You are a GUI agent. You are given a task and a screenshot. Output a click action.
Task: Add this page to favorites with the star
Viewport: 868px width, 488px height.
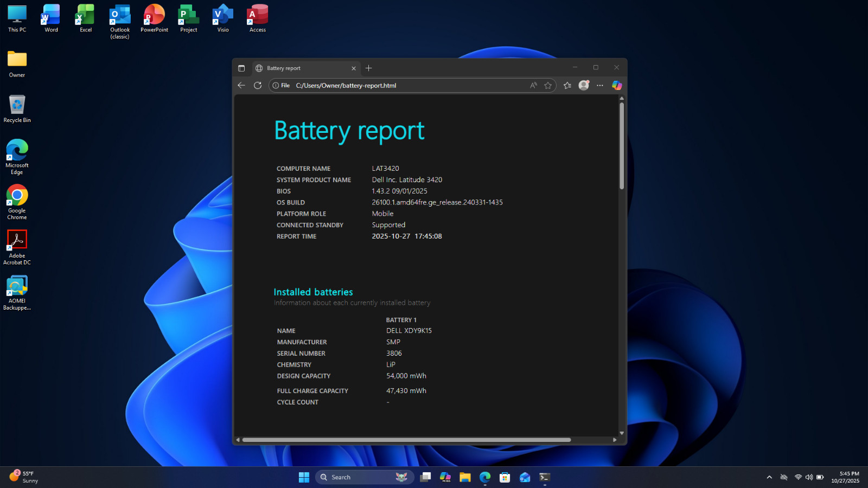coord(548,85)
